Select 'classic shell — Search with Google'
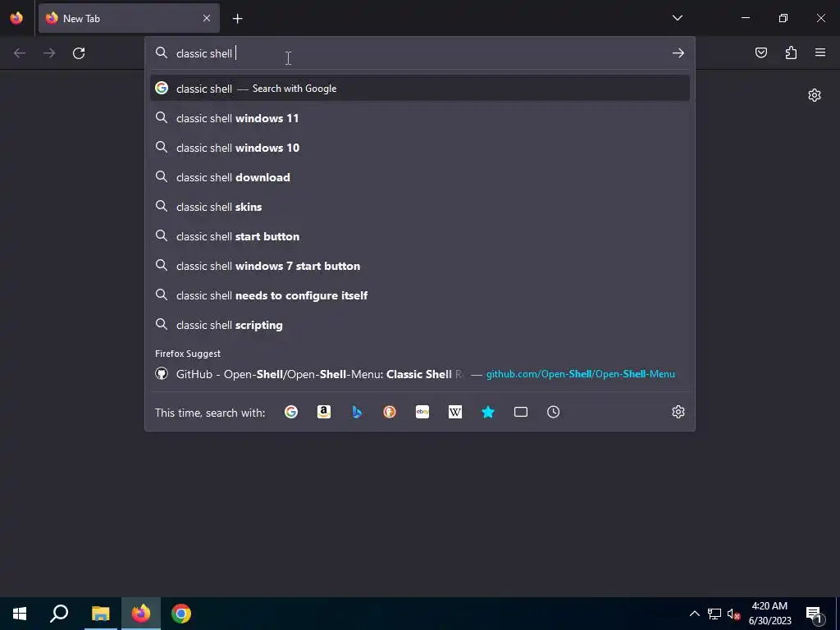This screenshot has height=630, width=840. coord(420,89)
